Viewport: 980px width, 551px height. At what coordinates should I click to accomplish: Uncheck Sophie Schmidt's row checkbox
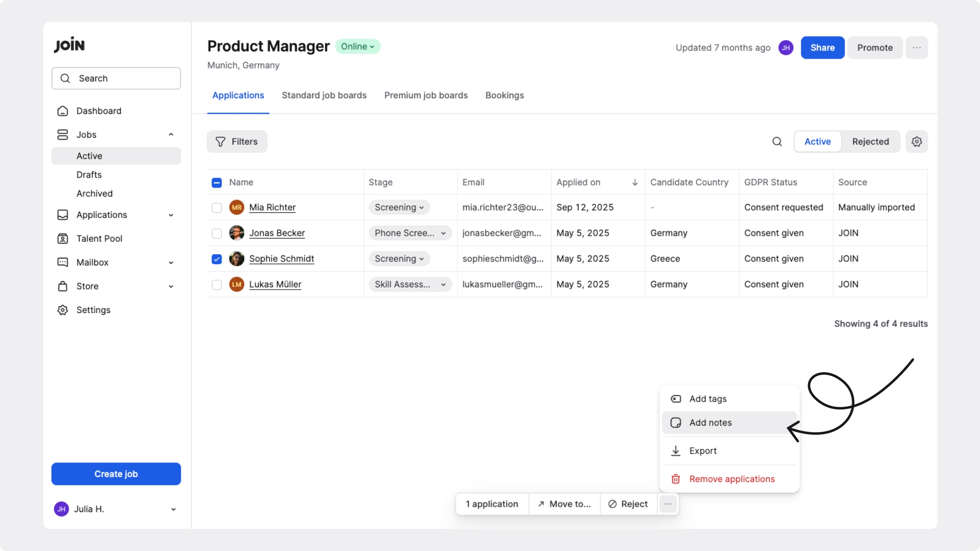click(217, 259)
